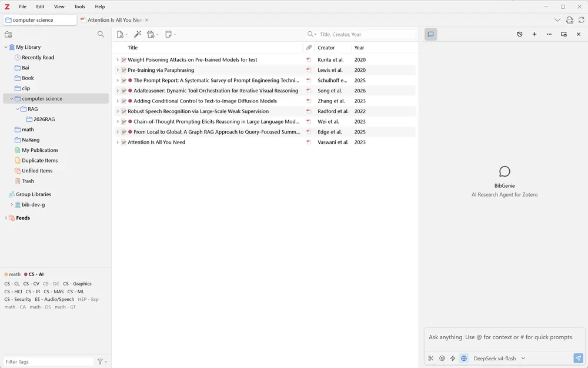Viewport: 588px width, 368px height.
Task: Filter by the CS - CV tag
Action: coord(31,284)
